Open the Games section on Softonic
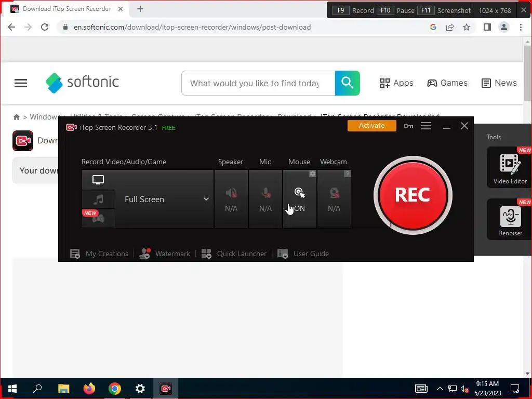The width and height of the screenshot is (532, 399). point(447,83)
